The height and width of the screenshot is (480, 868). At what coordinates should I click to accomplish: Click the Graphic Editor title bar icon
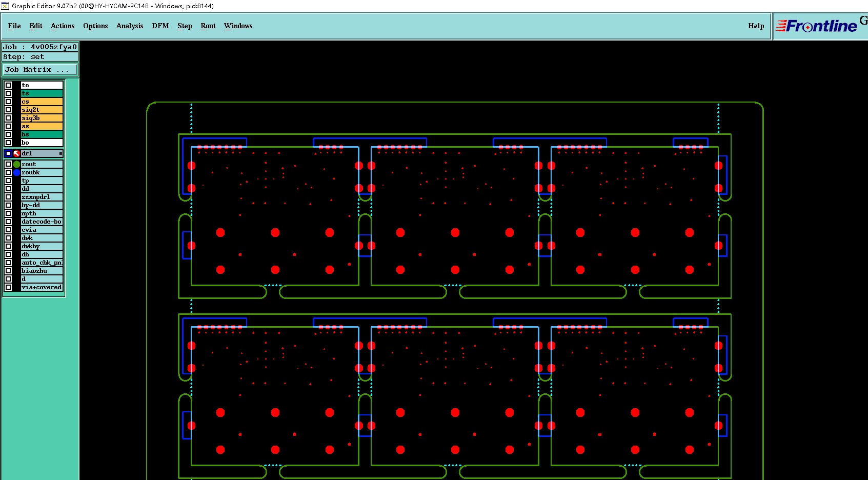click(5, 6)
